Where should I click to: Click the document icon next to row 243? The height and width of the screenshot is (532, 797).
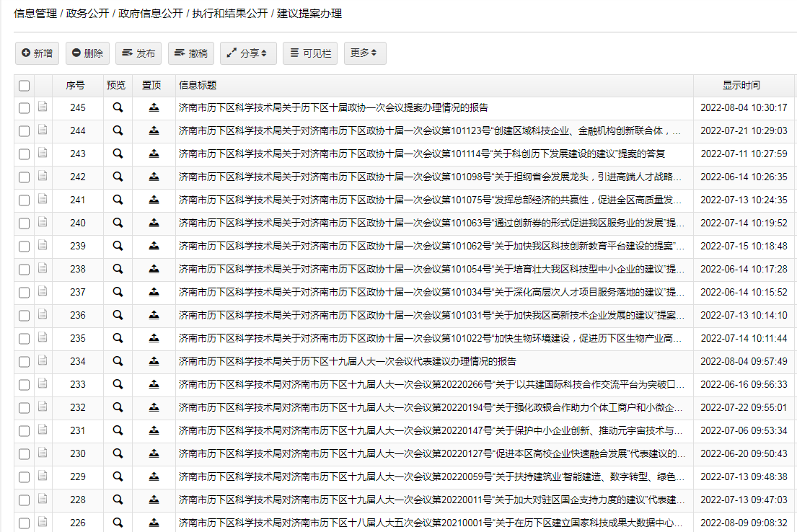[x=43, y=154]
